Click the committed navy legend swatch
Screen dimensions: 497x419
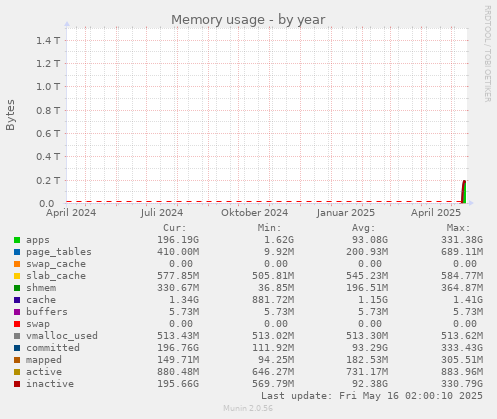click(x=17, y=348)
